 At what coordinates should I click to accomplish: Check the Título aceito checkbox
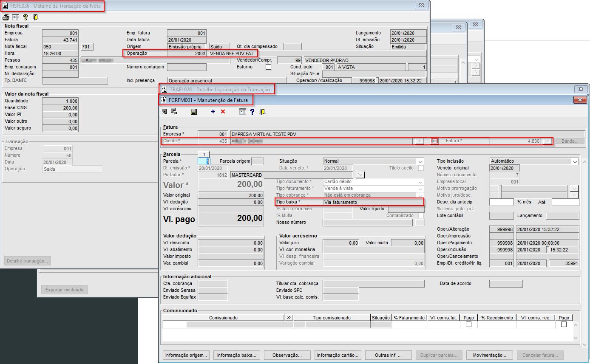[x=421, y=168]
